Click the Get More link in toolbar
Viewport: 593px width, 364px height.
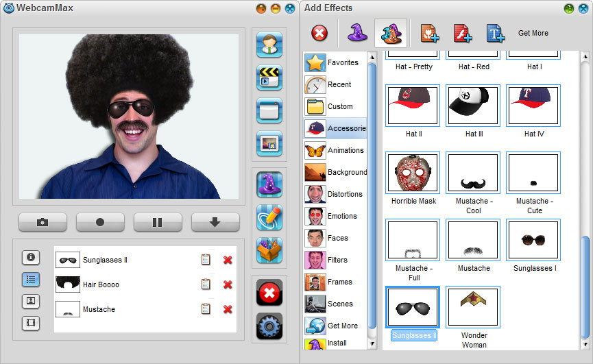(x=533, y=33)
